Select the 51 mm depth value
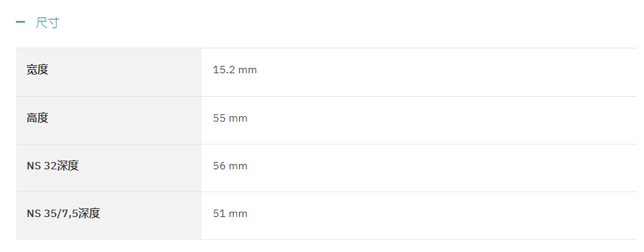This screenshot has width=644, height=252. point(230,214)
